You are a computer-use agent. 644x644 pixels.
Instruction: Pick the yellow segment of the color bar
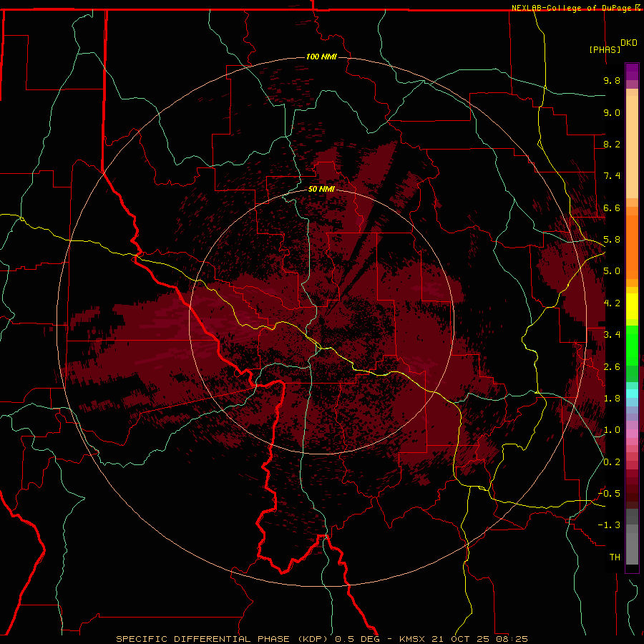pos(632,306)
